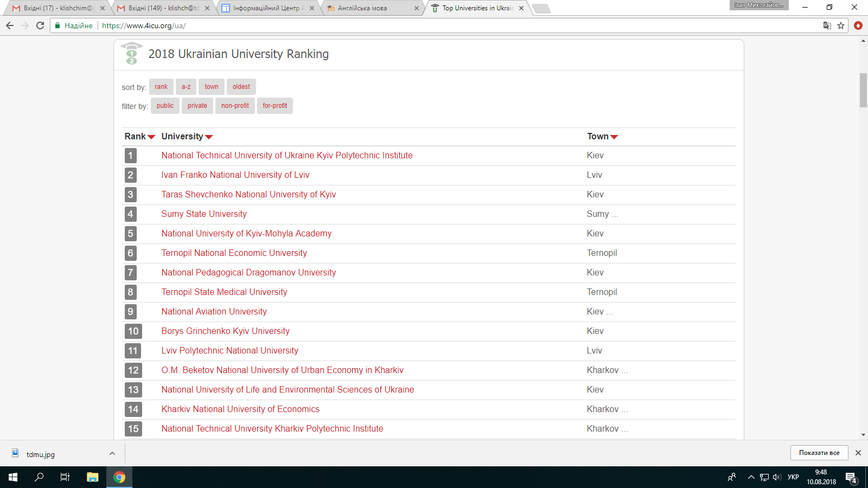
Task: Filter universities by public
Action: point(165,106)
